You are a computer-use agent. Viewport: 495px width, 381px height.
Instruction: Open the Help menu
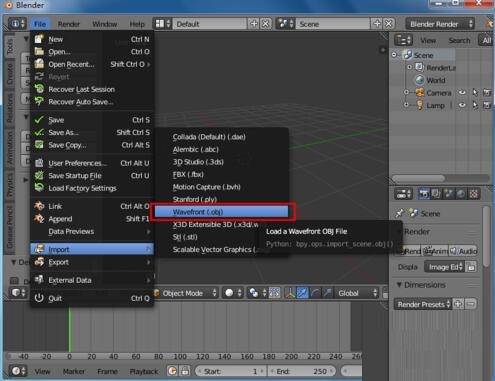(137, 24)
